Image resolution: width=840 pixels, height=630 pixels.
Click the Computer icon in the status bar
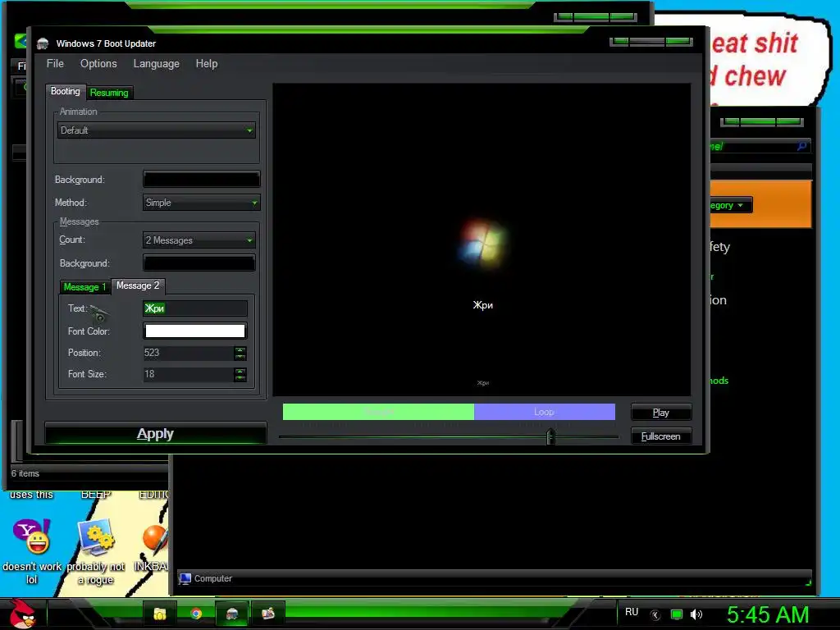[185, 578]
